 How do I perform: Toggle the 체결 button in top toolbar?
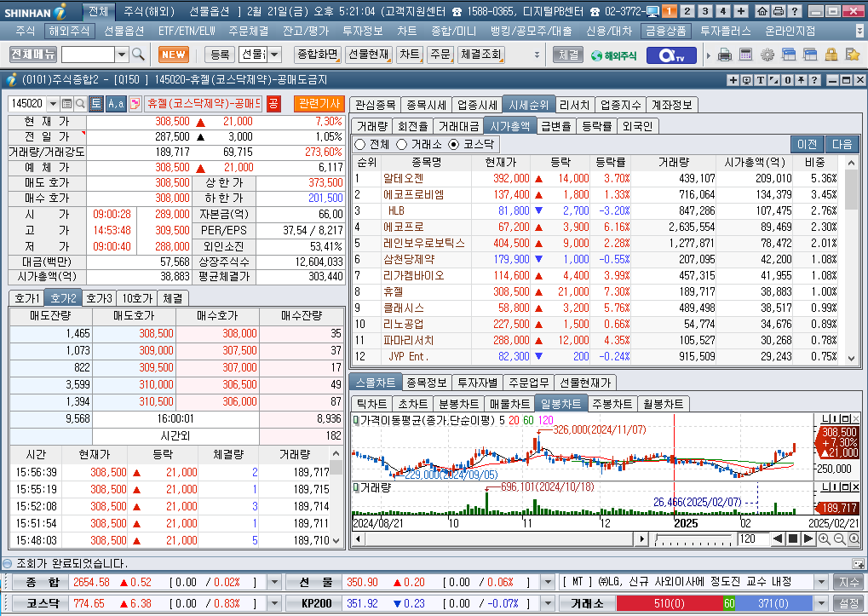[x=568, y=55]
